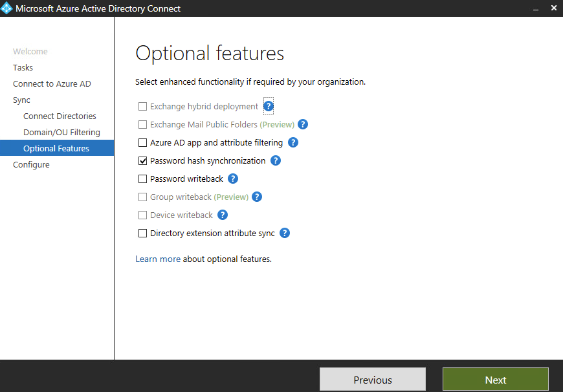Open help for Exchange hybrid deployment
563x392 pixels.
(x=268, y=106)
